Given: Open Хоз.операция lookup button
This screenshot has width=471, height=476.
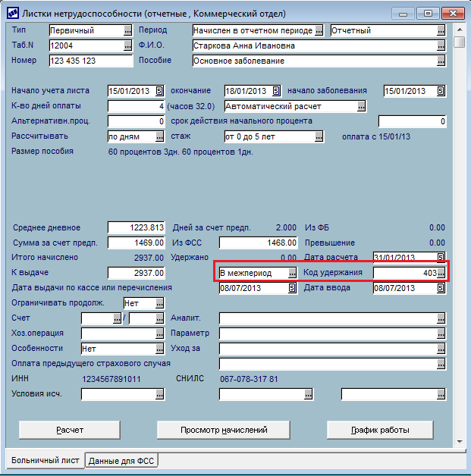Looking at the screenshot, I should coord(160,334).
